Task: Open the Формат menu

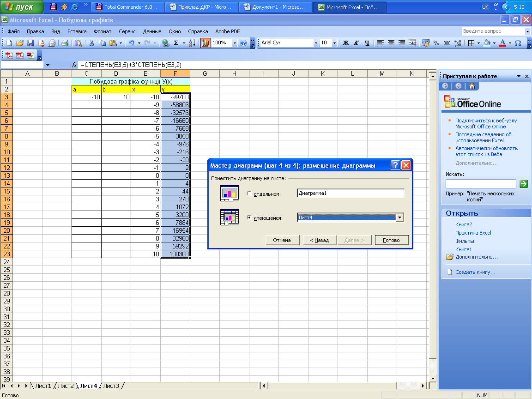Action: [x=103, y=31]
